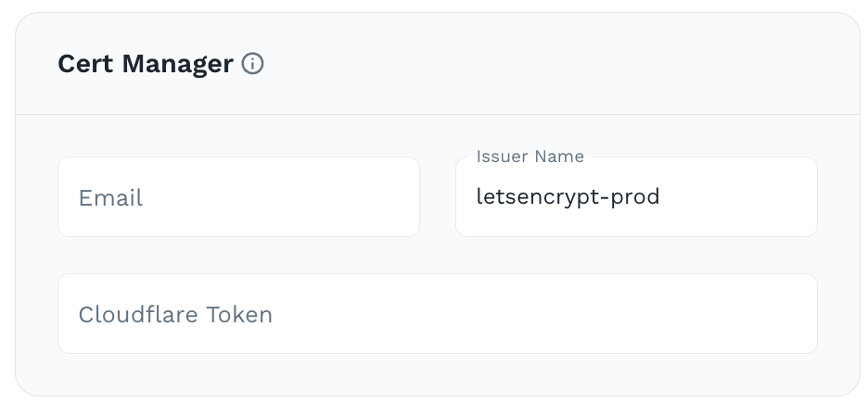The height and width of the screenshot is (402, 868).
Task: Click the info icon beside Cert Manager
Action: [252, 64]
